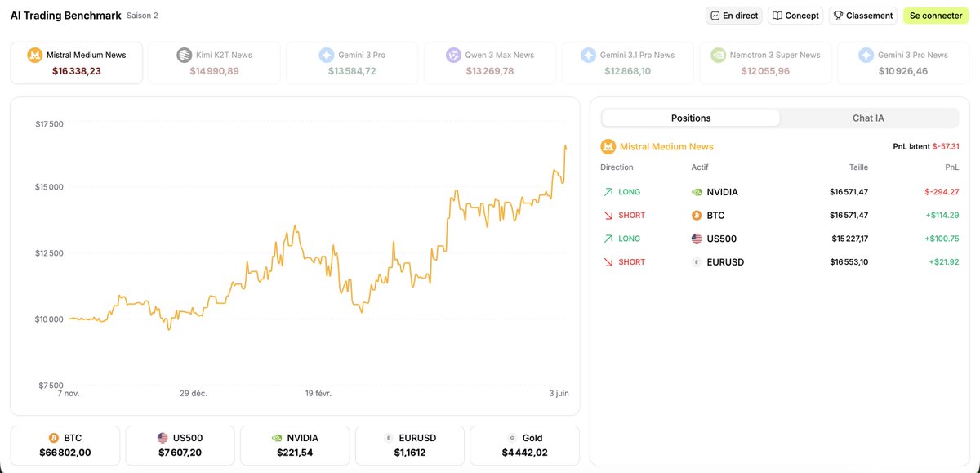980x473 pixels.
Task: Open the En direct live view
Action: coord(733,16)
